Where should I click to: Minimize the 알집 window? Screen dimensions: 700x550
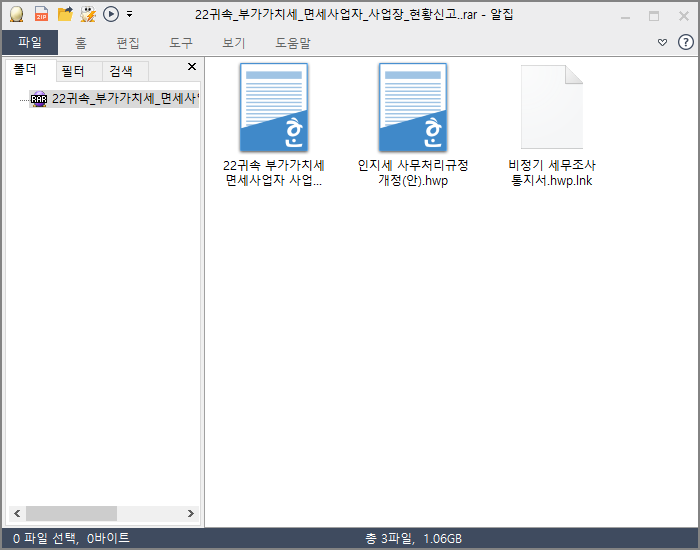coord(625,17)
